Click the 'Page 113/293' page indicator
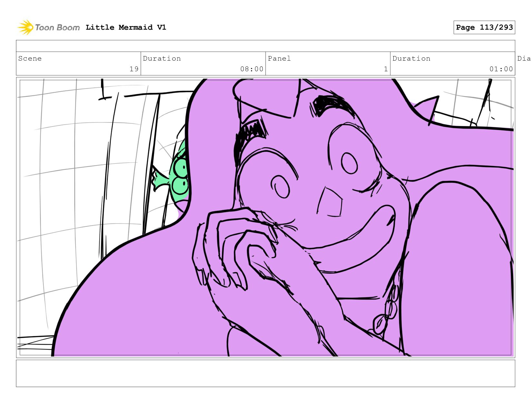The height and width of the screenshot is (411, 532). pos(484,27)
